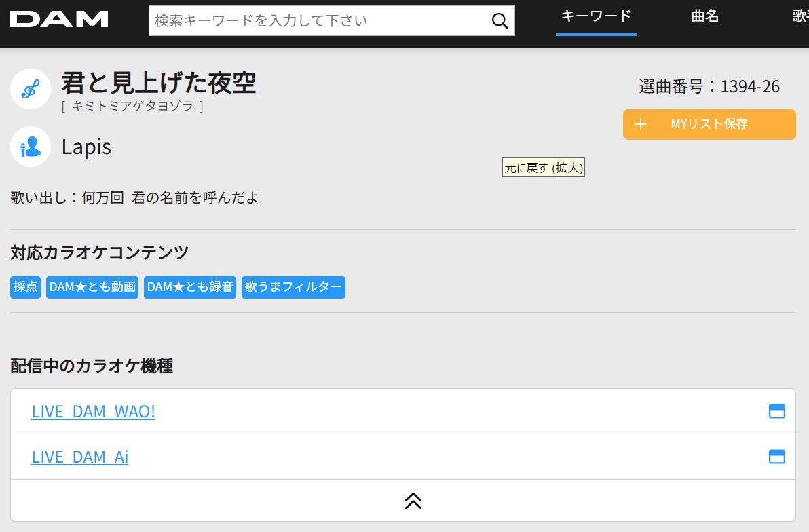This screenshot has width=809, height=532.
Task: Toggle the DAM★とも動画 content badge
Action: 92,287
